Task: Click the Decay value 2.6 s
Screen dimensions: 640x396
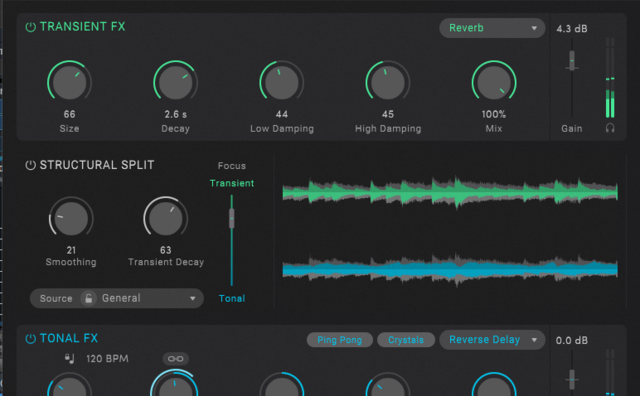Action: (x=176, y=114)
